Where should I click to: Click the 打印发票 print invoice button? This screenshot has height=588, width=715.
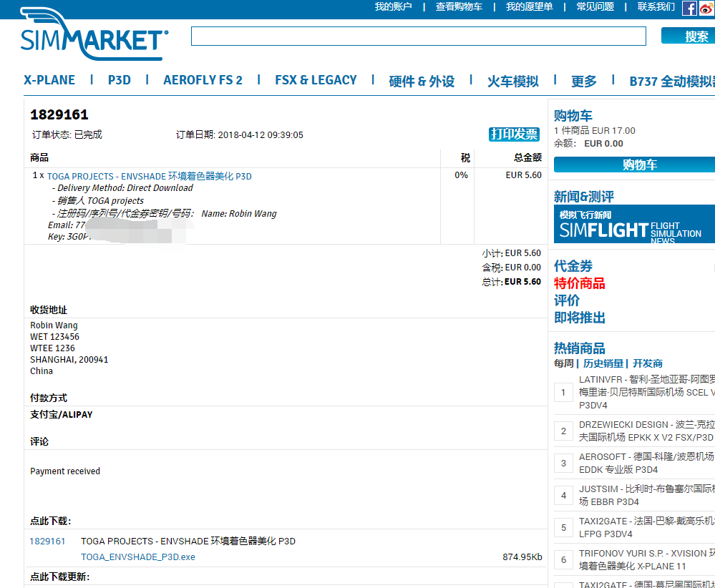point(515,134)
